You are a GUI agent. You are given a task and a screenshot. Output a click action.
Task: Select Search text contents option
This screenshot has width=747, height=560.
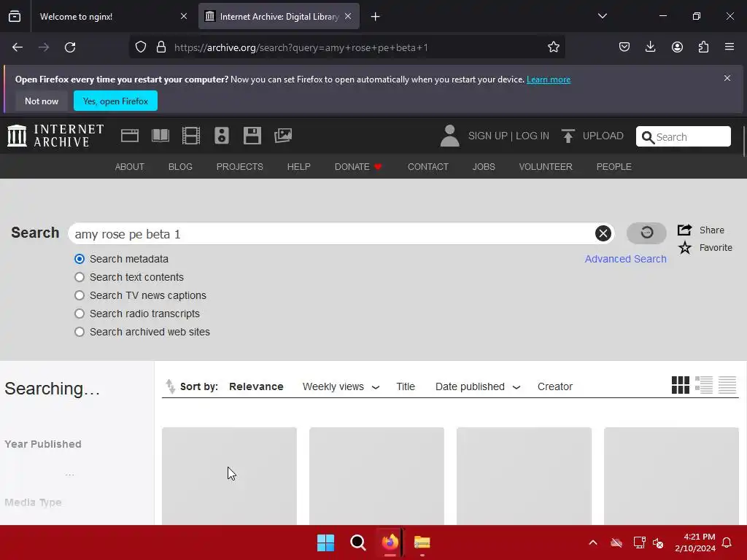80,277
